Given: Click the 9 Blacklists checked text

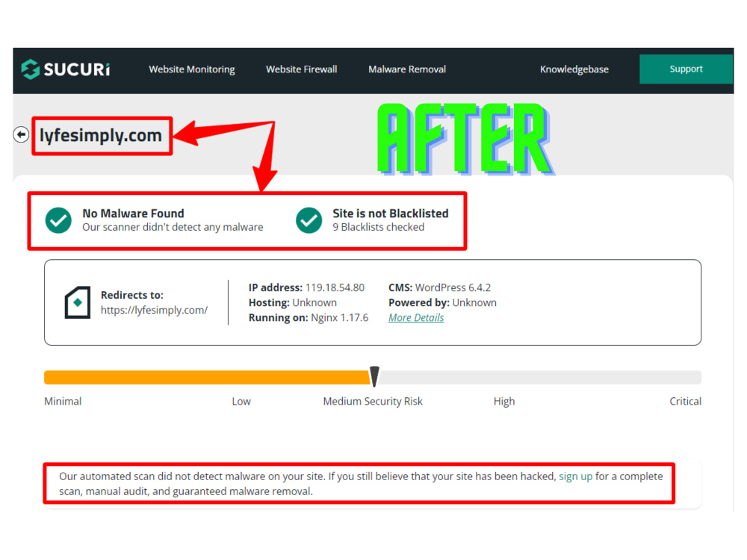Looking at the screenshot, I should pyautogui.click(x=378, y=227).
